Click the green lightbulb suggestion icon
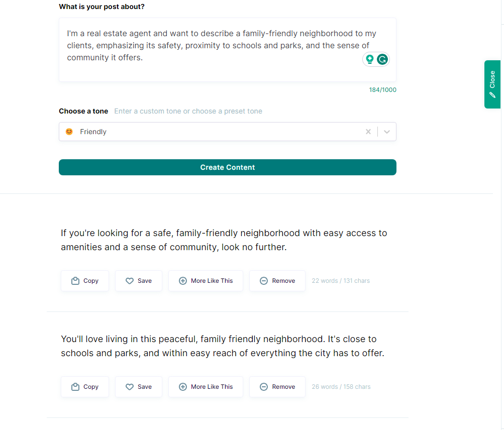The height and width of the screenshot is (430, 504). pos(370,60)
